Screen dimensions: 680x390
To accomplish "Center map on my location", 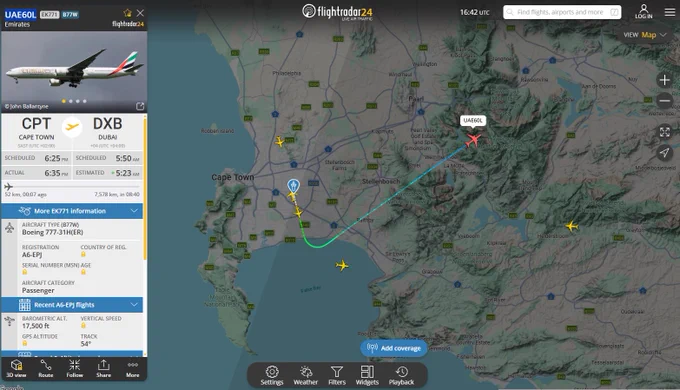I will [x=664, y=152].
